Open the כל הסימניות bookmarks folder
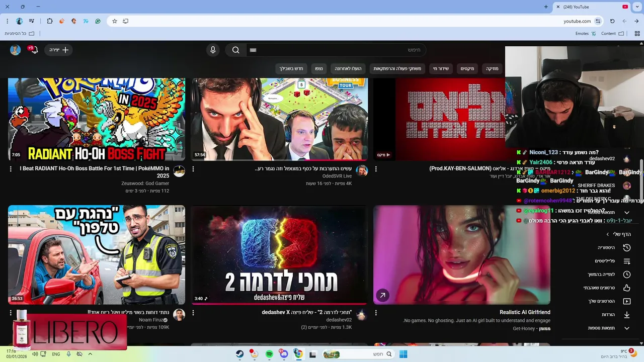The image size is (644, 362). pyautogui.click(x=19, y=34)
